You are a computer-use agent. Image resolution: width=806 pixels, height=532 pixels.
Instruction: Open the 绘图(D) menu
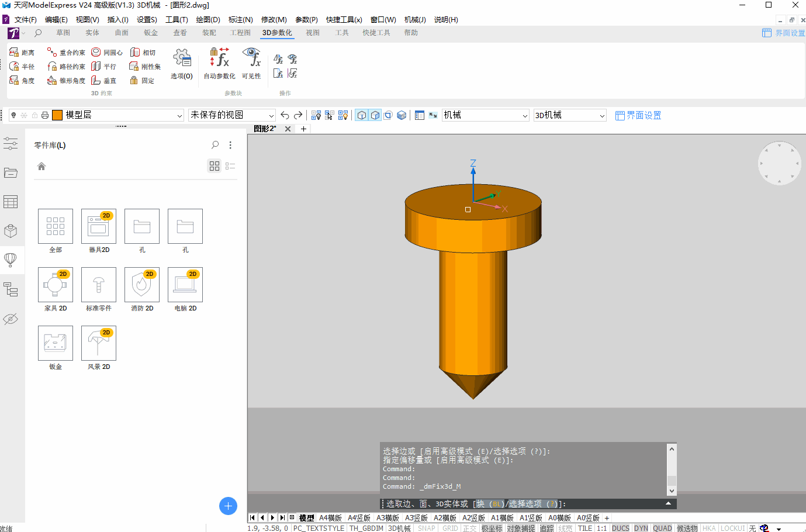pyautogui.click(x=208, y=19)
